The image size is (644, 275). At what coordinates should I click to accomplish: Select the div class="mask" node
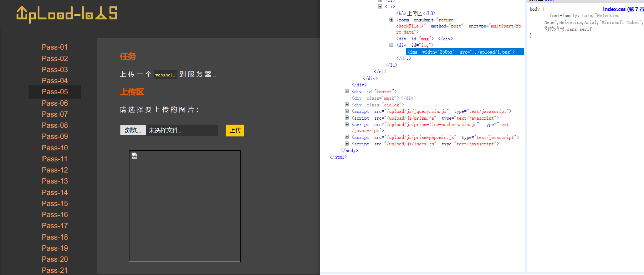(x=384, y=98)
